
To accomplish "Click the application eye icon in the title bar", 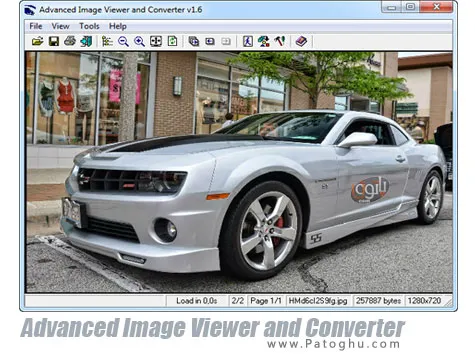I will (30, 10).
